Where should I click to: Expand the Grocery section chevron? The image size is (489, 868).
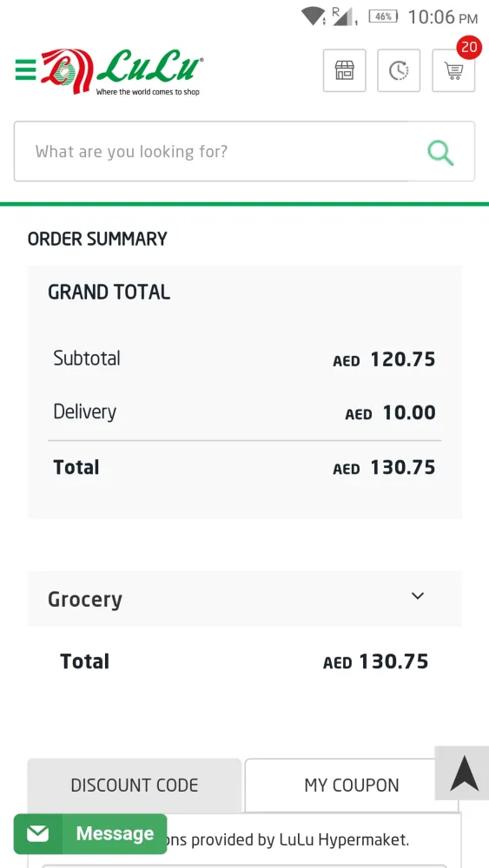[x=418, y=595]
